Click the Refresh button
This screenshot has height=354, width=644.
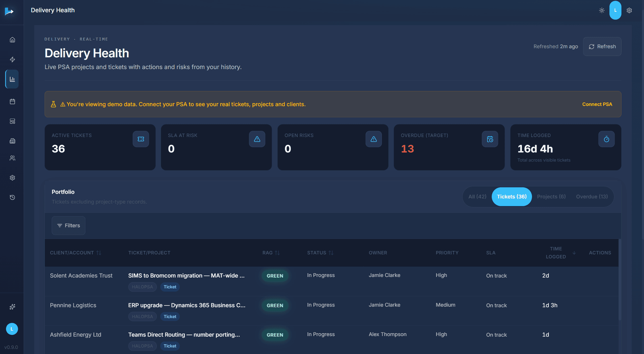click(x=602, y=47)
